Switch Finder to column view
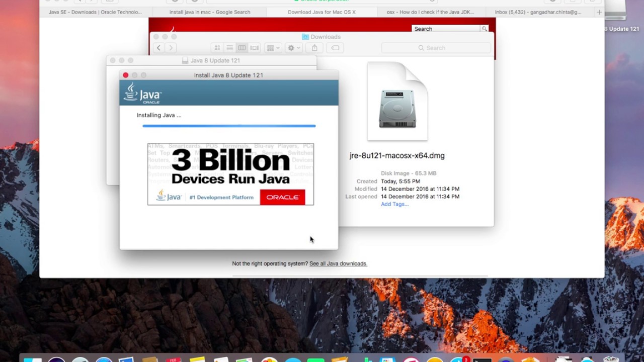 click(242, 48)
